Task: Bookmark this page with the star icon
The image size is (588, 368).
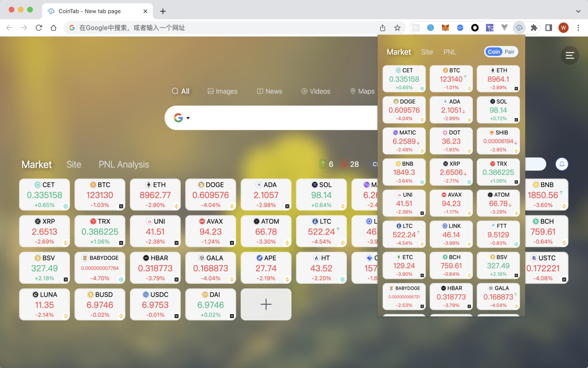Action: coord(397,28)
